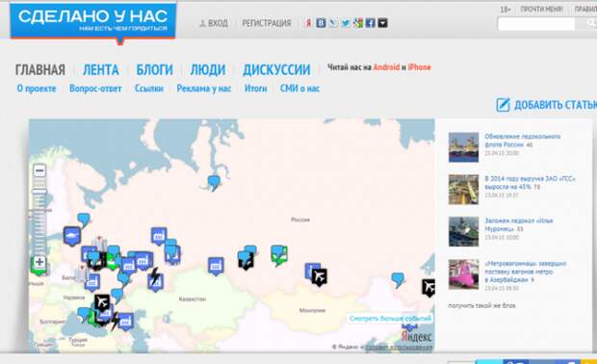The width and height of the screenshot is (597, 364).
Task: Open the ЛЕНТА tab
Action: pyautogui.click(x=101, y=70)
